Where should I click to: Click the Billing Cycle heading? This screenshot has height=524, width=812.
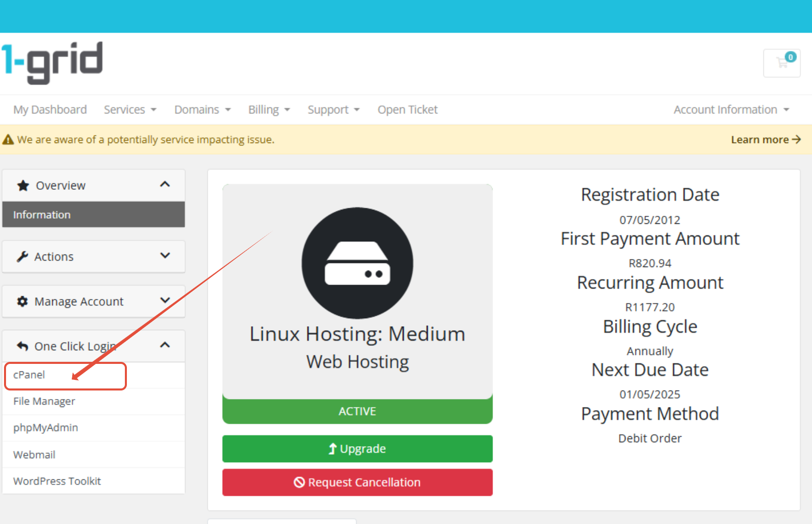pyautogui.click(x=650, y=327)
